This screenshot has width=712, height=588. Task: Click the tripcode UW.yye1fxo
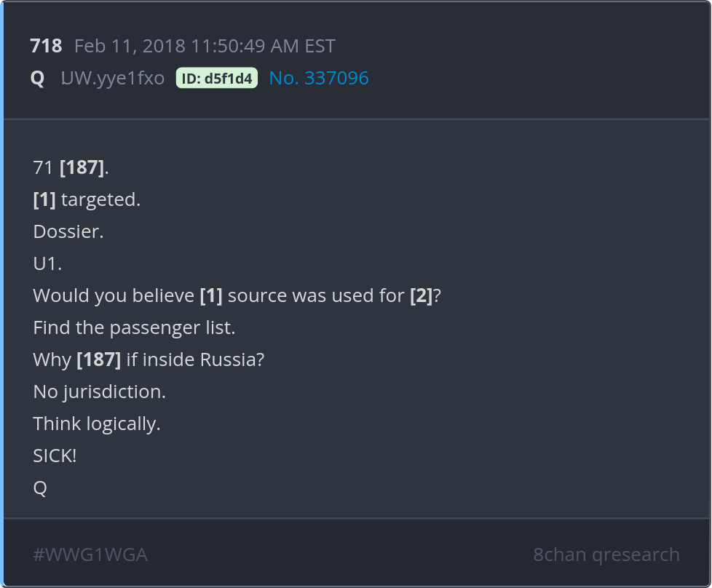113,79
